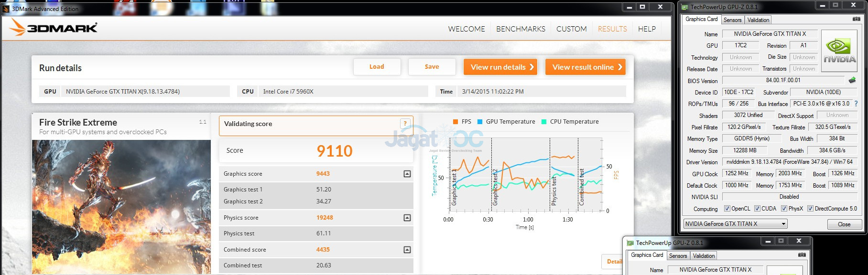Screen dimensions: 868x275
Task: Click the Bus Interface question mark icon
Action: pyautogui.click(x=856, y=104)
